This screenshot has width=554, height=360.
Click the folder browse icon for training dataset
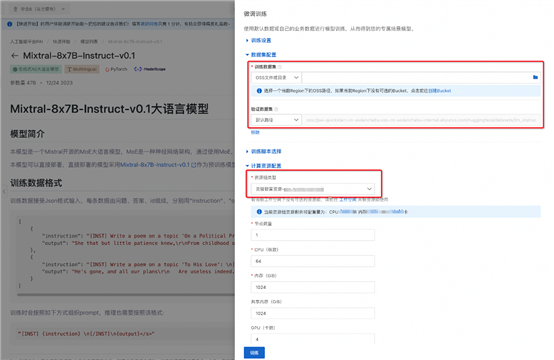pos(535,77)
